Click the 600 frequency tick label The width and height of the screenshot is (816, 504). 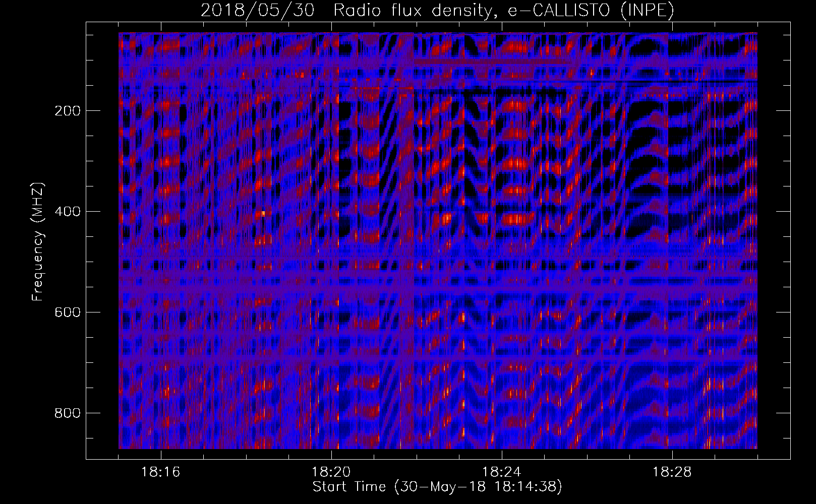tap(67, 312)
